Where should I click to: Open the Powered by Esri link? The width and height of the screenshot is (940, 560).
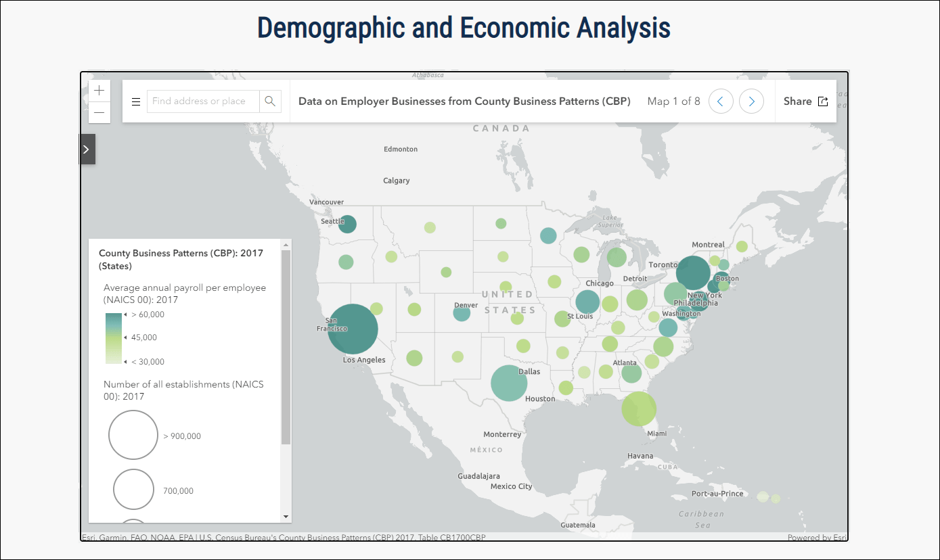[x=816, y=536]
